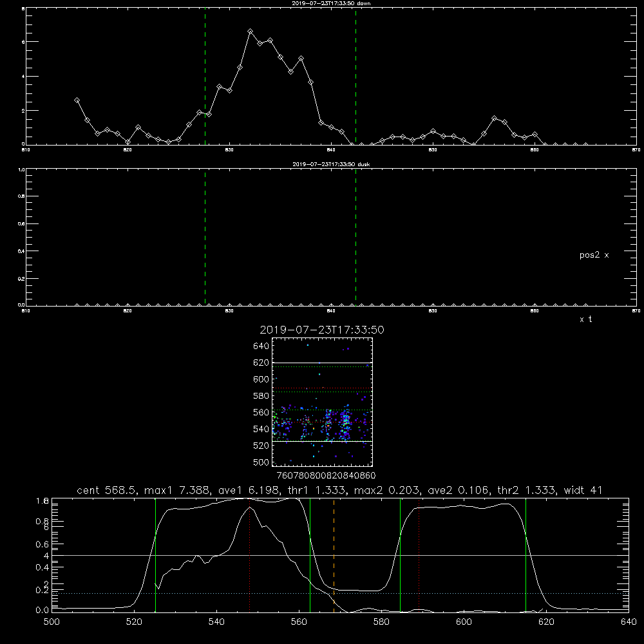Click the '2019-07-23T17:33:50 dusk' plot title
The width and height of the screenshot is (644, 644).
(x=331, y=164)
